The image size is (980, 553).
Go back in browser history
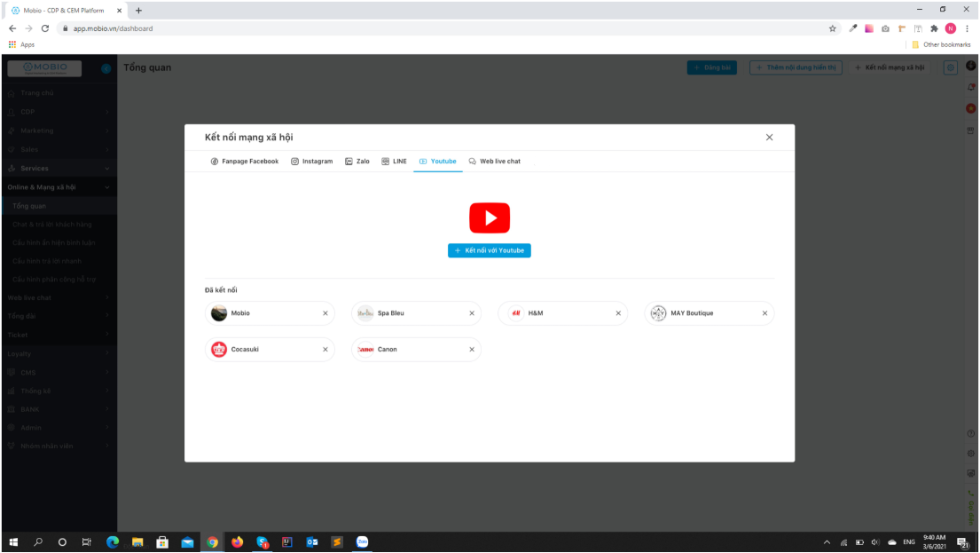[12, 28]
